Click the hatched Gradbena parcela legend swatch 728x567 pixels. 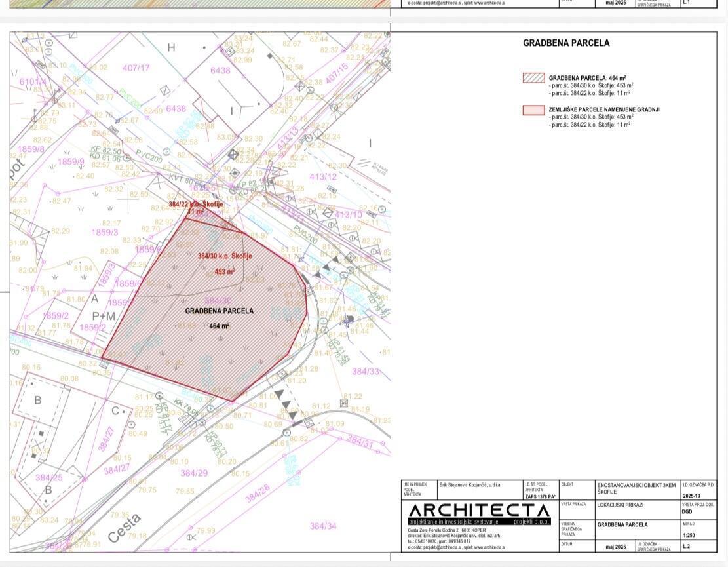coord(533,77)
